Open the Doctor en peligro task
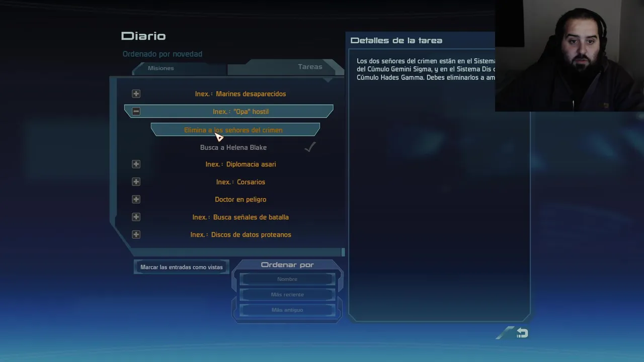 (240, 200)
